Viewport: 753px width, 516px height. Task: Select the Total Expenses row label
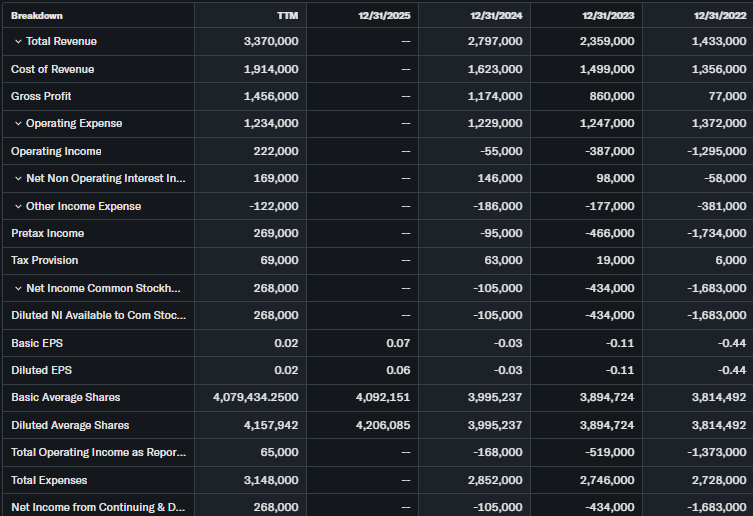coord(48,480)
